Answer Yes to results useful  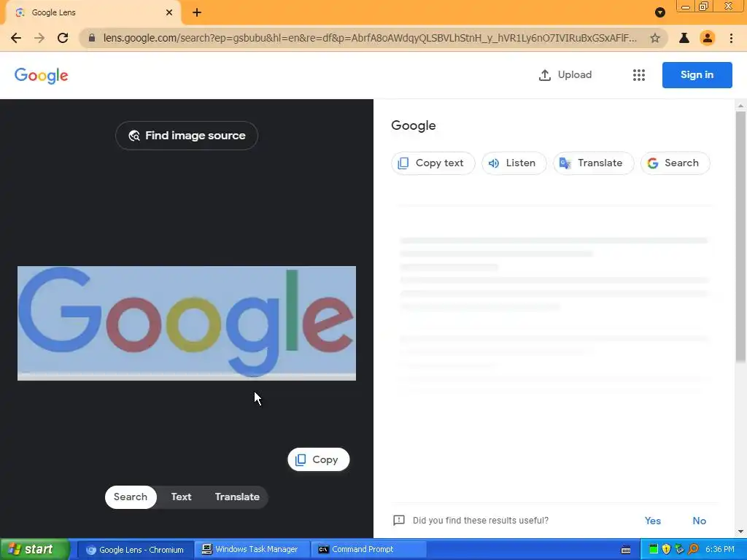pos(653,521)
